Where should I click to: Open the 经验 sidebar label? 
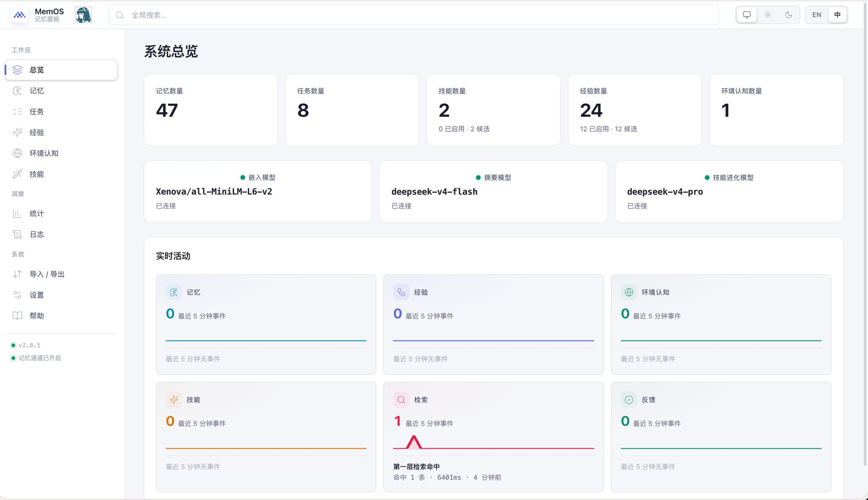point(37,132)
